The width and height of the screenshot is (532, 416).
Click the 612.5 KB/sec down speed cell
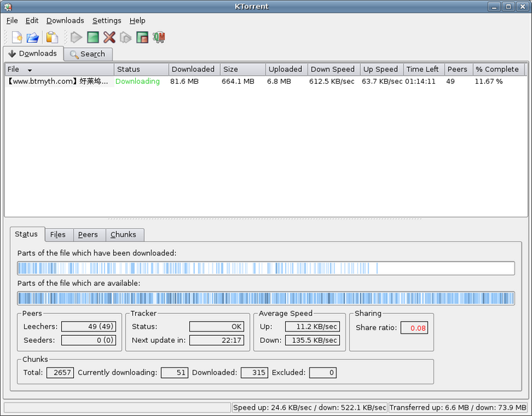pyautogui.click(x=331, y=82)
